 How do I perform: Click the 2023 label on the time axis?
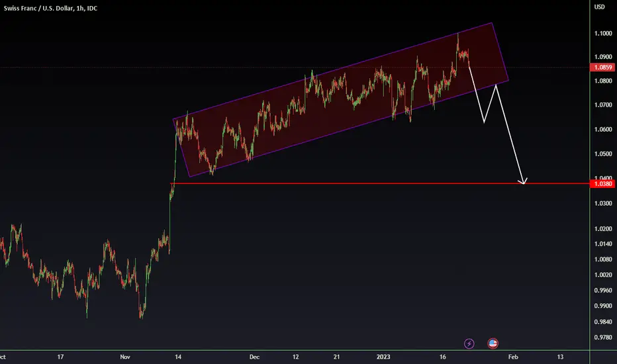tap(383, 357)
